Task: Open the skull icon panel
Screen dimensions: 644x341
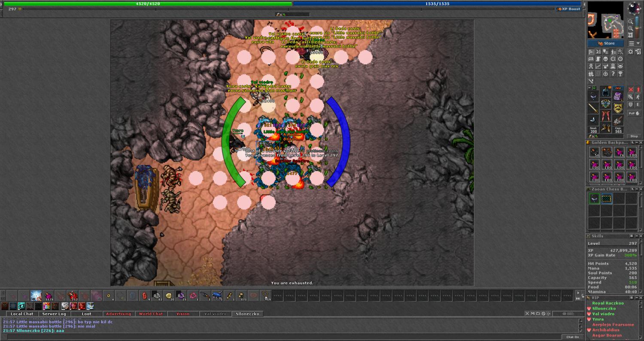Action: pos(606,59)
